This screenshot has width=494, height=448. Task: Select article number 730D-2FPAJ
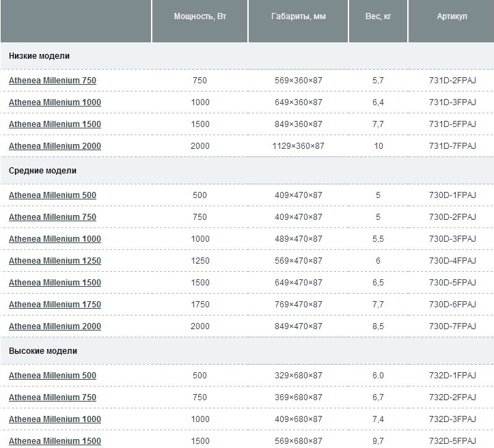(452, 217)
